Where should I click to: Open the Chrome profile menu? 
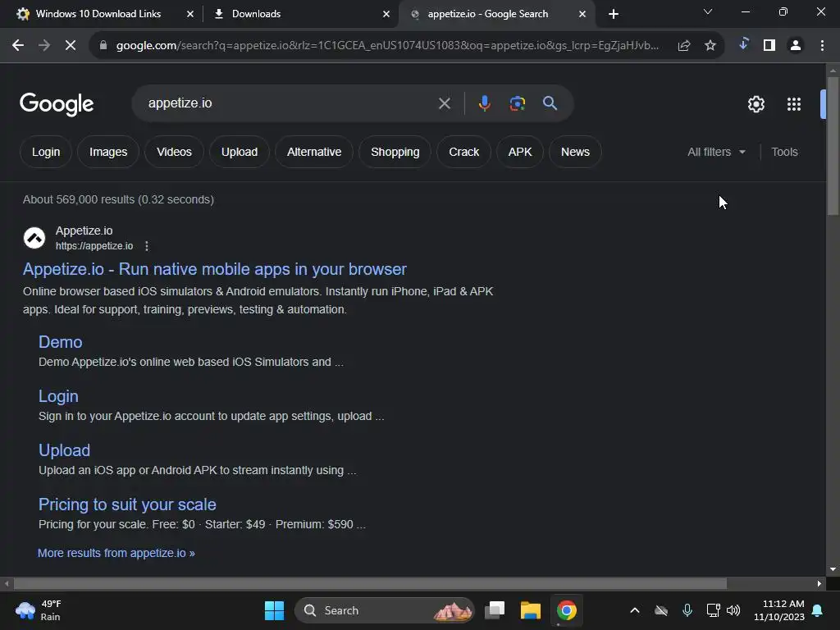coord(796,46)
